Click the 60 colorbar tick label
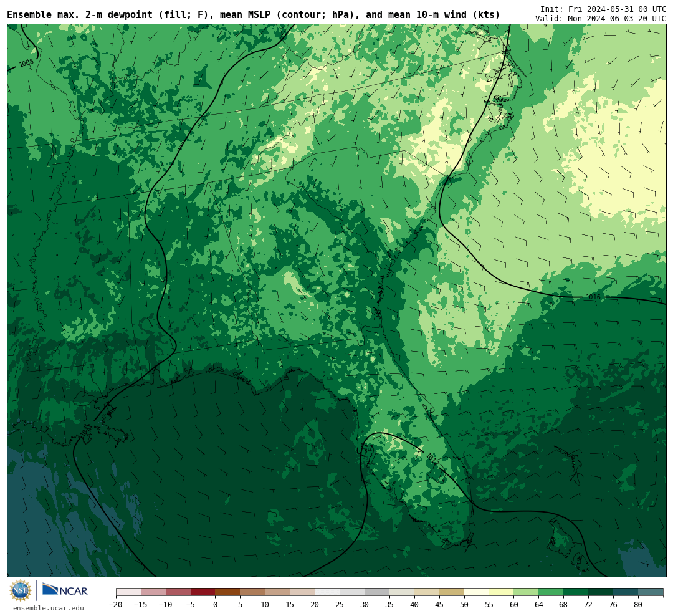Viewport: 673px width, 616px height. [514, 605]
